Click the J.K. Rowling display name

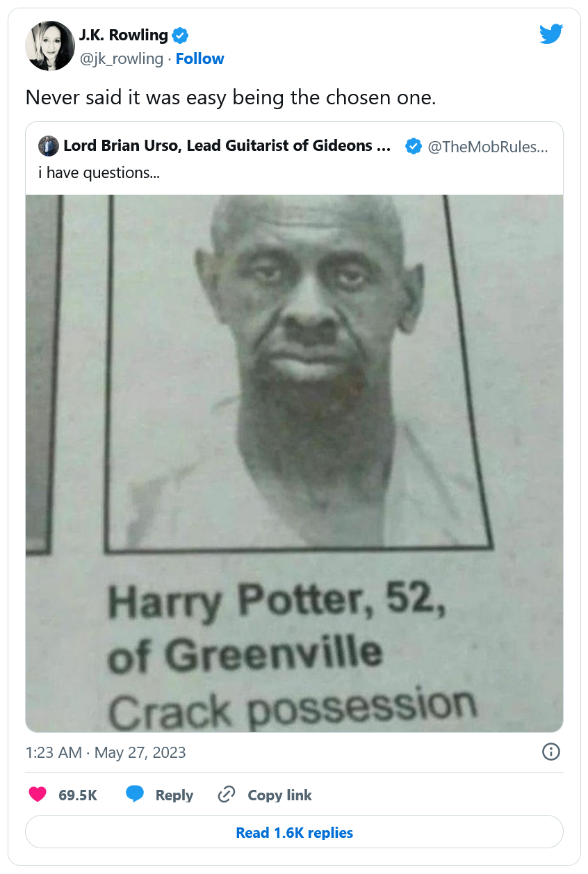tap(124, 35)
